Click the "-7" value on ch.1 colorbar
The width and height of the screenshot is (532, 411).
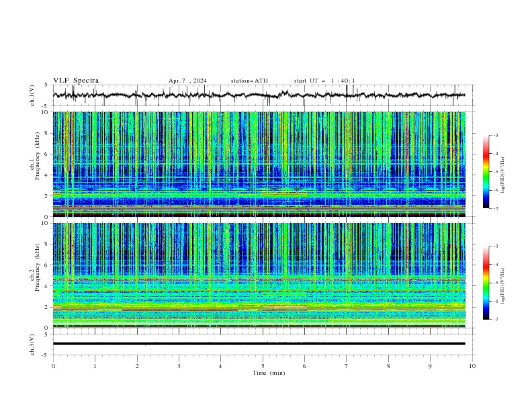click(495, 208)
